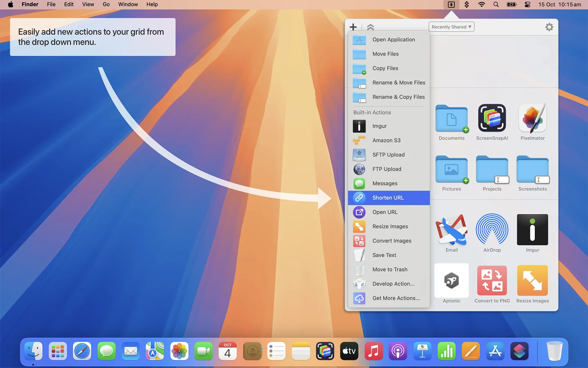The width and height of the screenshot is (588, 368).
Task: Click the plus button to add action
Action: [x=353, y=27]
